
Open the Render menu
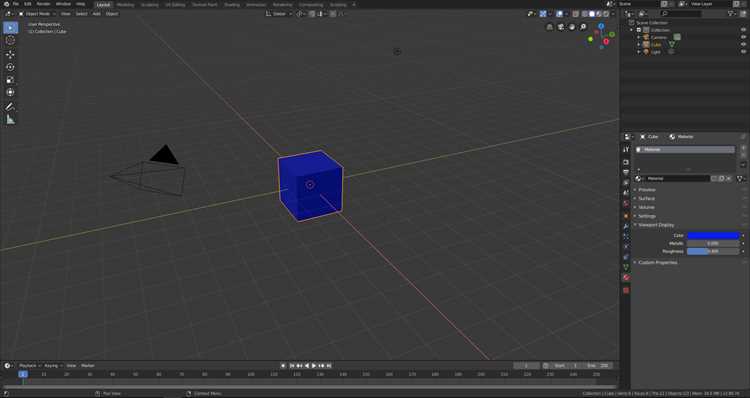point(43,4)
